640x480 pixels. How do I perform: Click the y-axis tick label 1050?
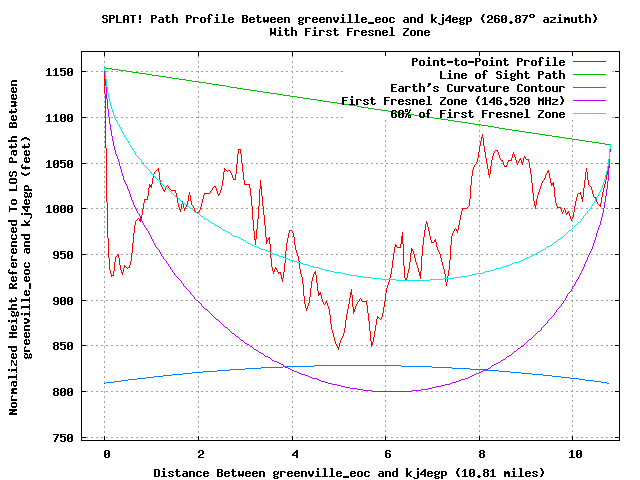click(x=59, y=164)
